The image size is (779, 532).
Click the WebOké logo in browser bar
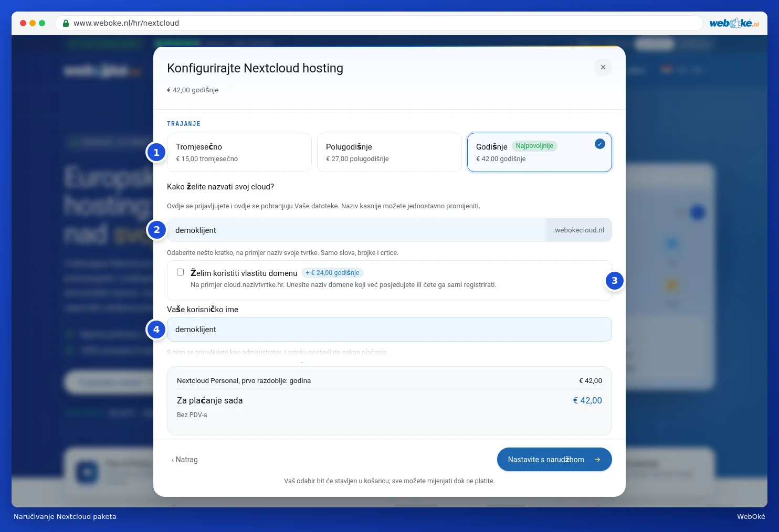point(734,23)
